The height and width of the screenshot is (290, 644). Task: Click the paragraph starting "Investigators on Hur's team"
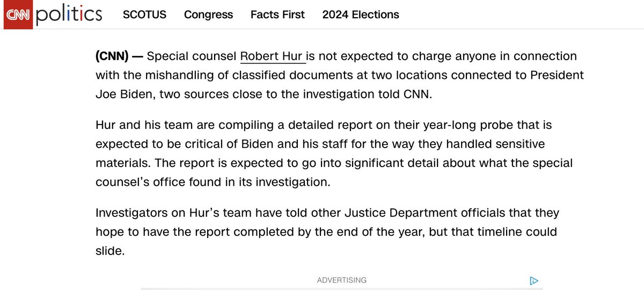click(327, 232)
